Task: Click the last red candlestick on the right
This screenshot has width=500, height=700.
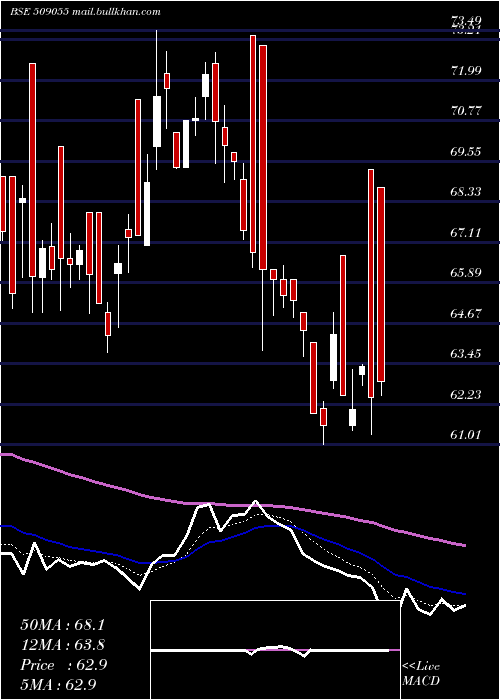Action: click(381, 284)
